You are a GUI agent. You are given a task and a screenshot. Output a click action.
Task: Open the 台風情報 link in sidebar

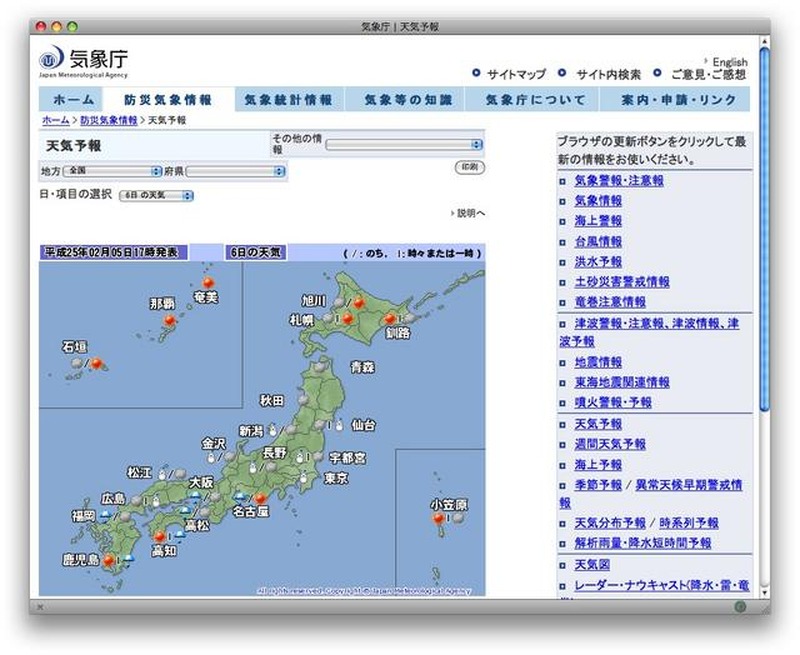coord(598,241)
